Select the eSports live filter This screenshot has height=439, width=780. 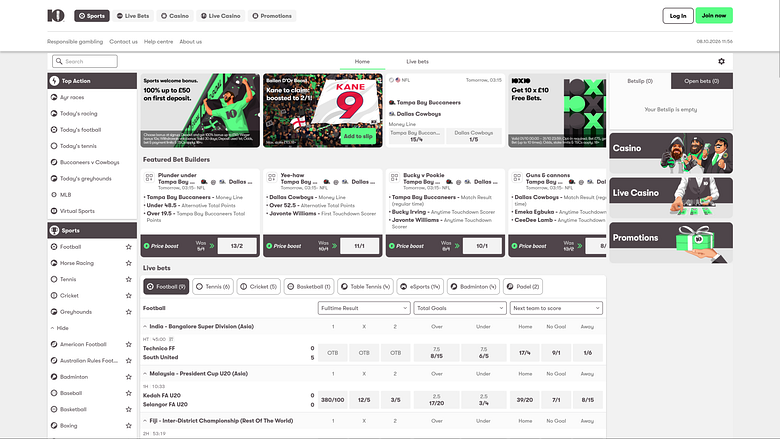420,286
